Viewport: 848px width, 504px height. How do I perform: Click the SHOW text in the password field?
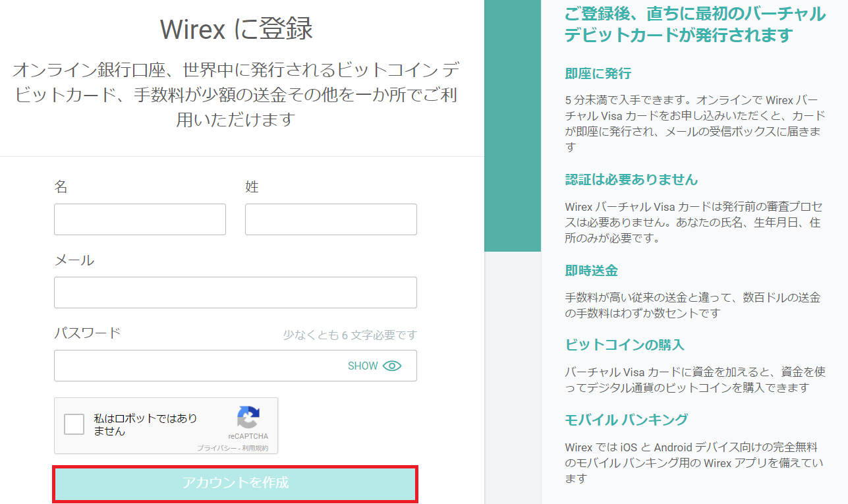click(362, 366)
